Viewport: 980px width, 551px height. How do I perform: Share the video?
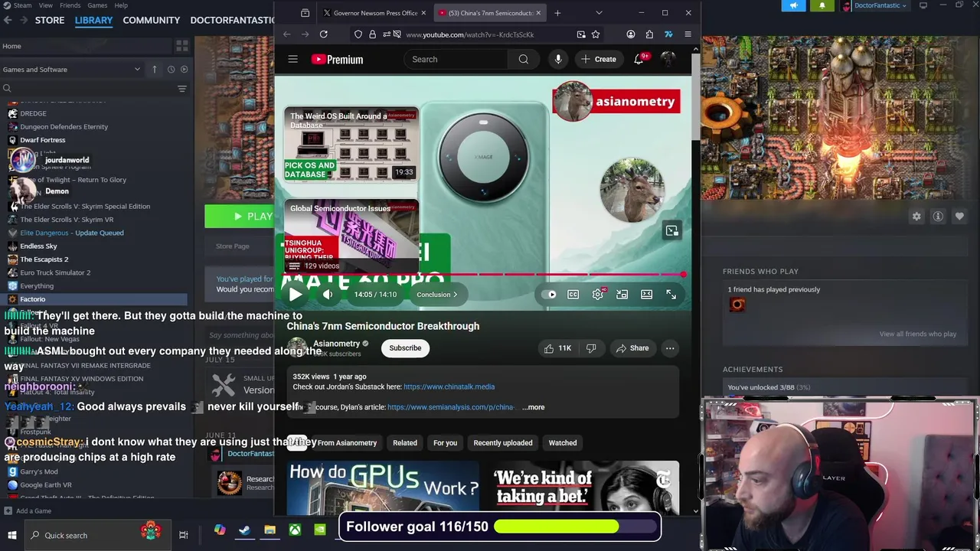pyautogui.click(x=632, y=348)
